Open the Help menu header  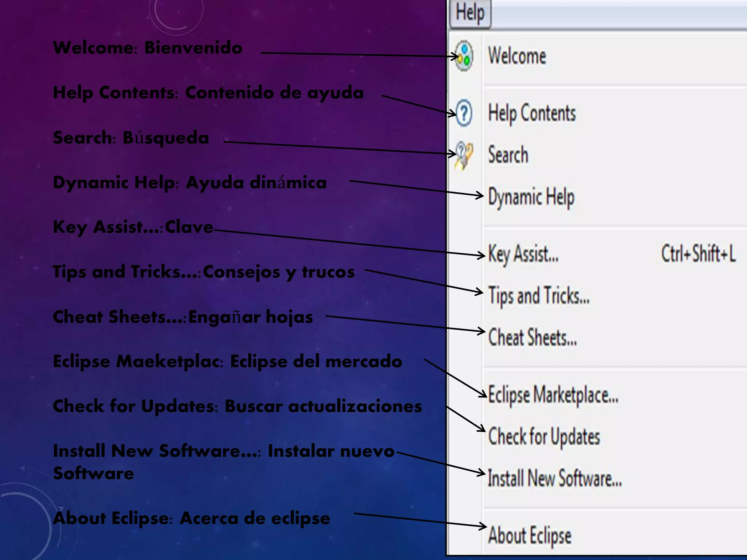tap(471, 13)
